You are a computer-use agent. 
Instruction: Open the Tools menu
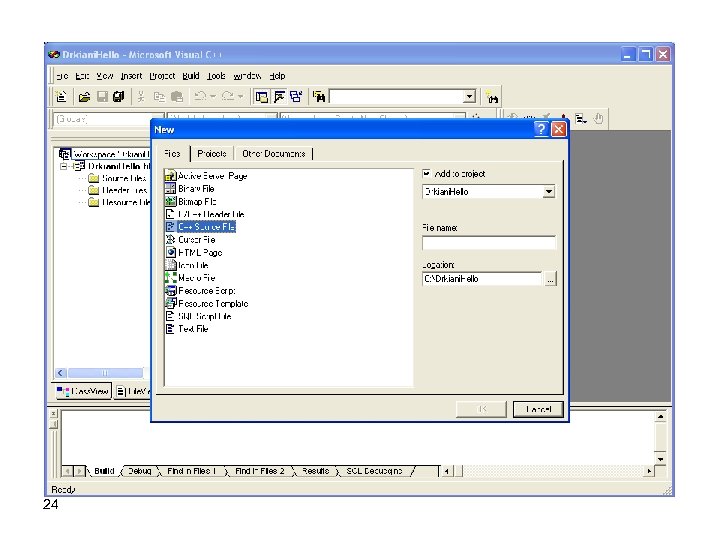[216, 76]
